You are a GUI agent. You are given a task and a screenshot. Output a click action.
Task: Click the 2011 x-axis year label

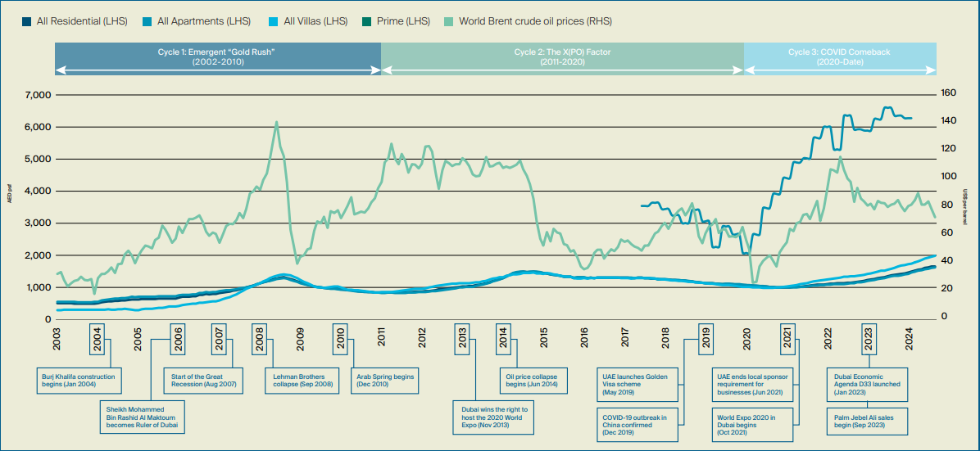pos(382,339)
